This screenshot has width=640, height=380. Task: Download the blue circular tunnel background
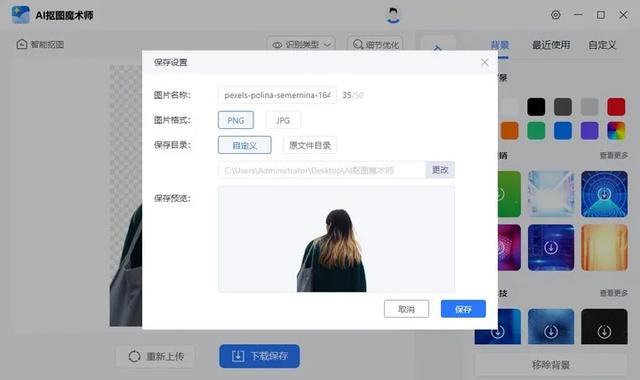pyautogui.click(x=604, y=194)
